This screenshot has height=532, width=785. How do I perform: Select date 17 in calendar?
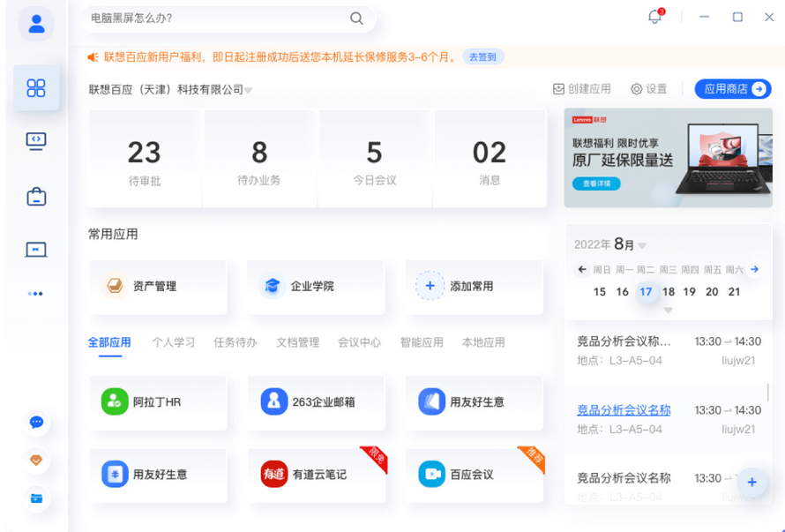click(646, 292)
